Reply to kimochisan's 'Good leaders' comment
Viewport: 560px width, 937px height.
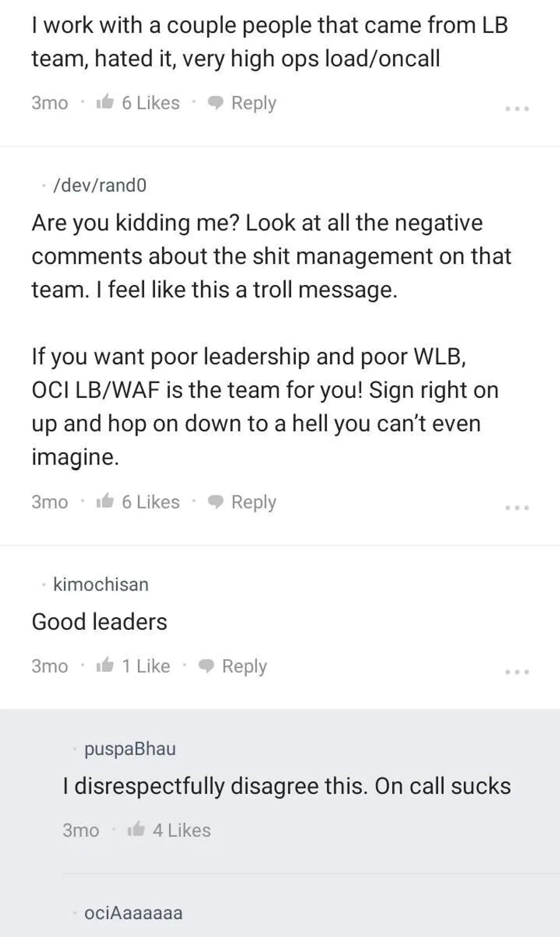click(x=233, y=666)
